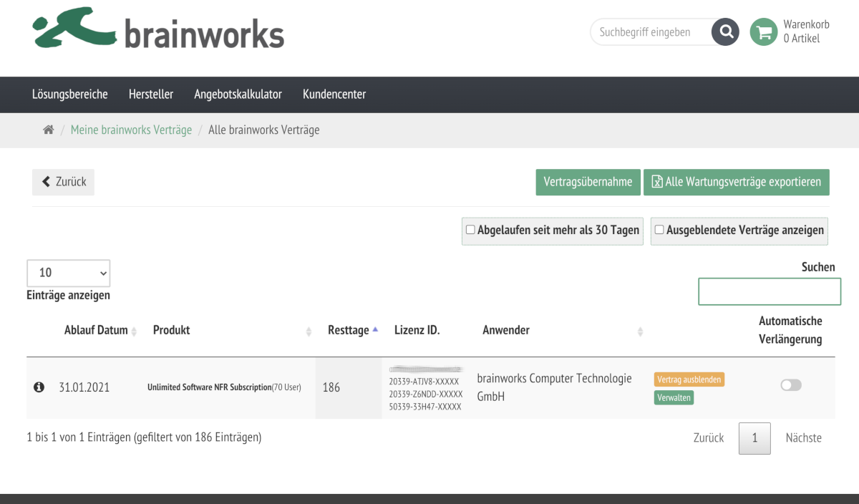Click '1 bis 1 von 1 Einträgen' info text
Viewport: 859px width, 504px height.
pos(144,437)
